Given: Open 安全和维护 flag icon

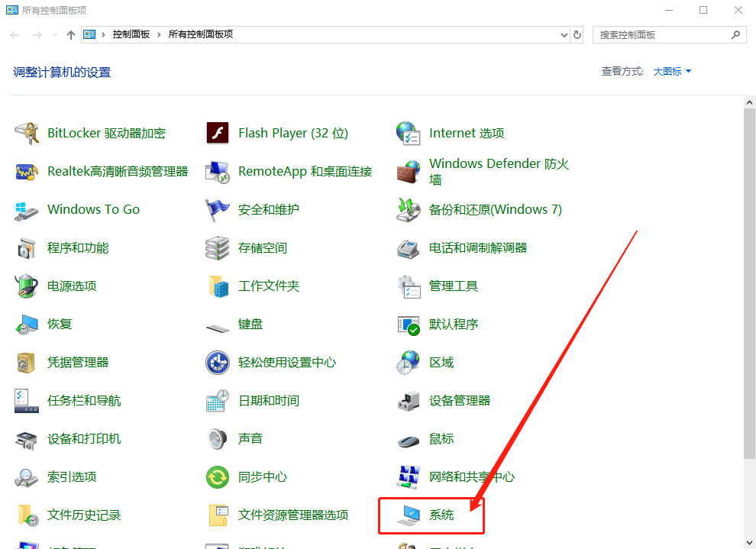Looking at the screenshot, I should click(x=218, y=210).
